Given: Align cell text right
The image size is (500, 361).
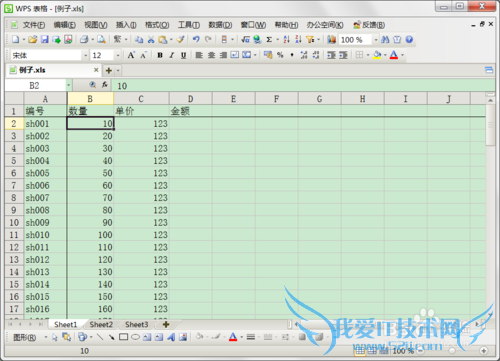Looking at the screenshot, I should point(223,55).
